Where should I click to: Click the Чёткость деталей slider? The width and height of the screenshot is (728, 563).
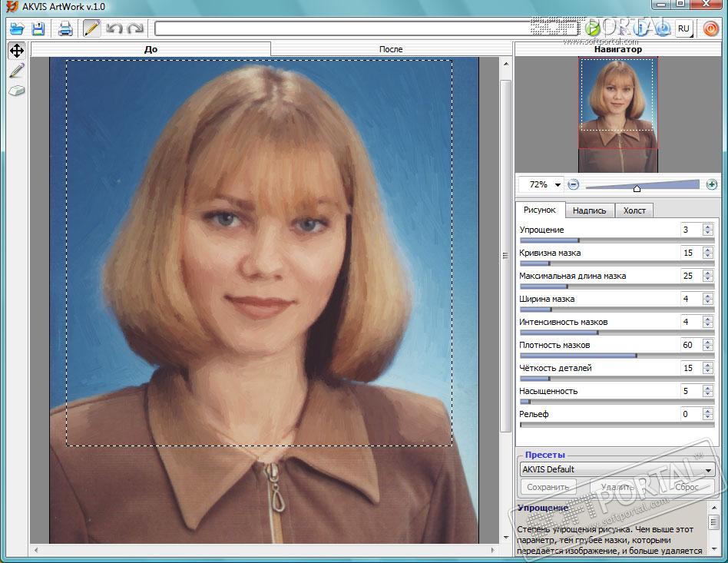point(617,379)
